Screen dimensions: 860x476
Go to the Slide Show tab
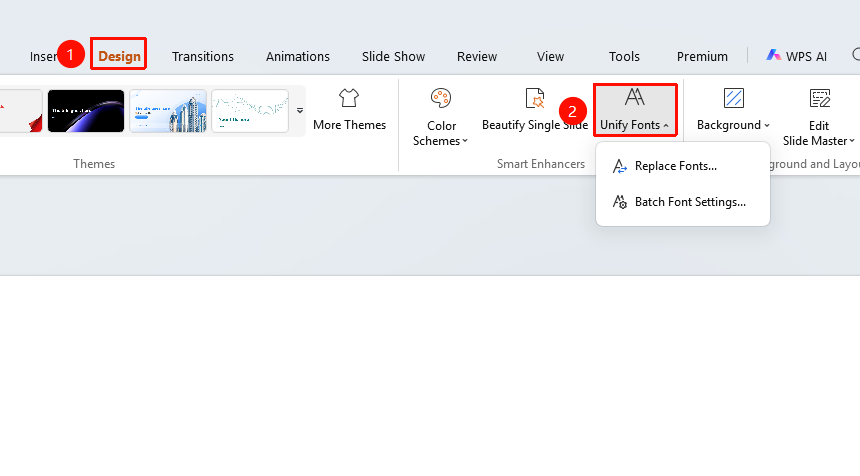(393, 56)
